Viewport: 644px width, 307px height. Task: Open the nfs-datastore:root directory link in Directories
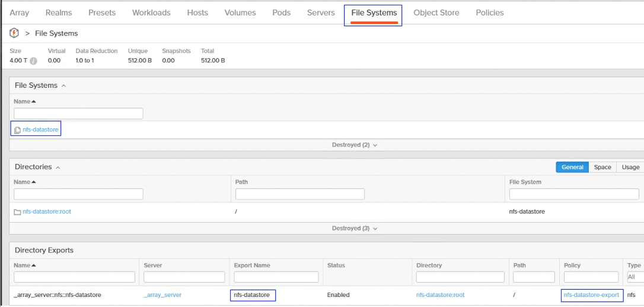pos(47,211)
